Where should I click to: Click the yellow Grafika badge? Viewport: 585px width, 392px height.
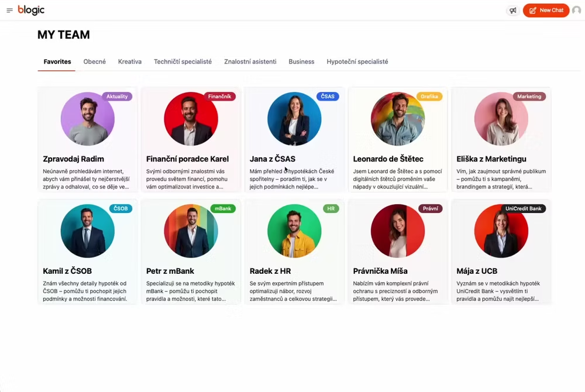(x=429, y=97)
